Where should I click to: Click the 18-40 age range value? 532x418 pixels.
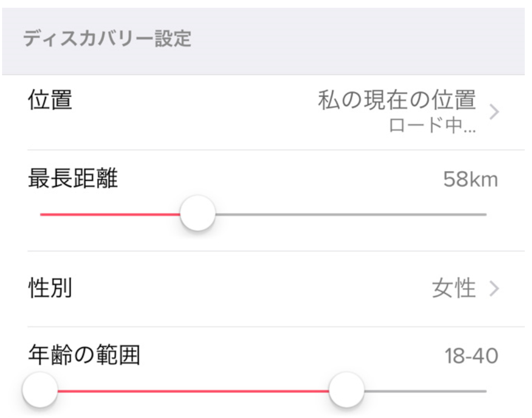(x=471, y=357)
